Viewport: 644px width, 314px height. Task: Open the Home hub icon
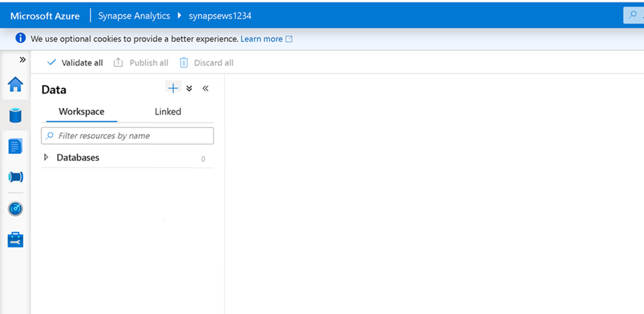click(x=15, y=85)
